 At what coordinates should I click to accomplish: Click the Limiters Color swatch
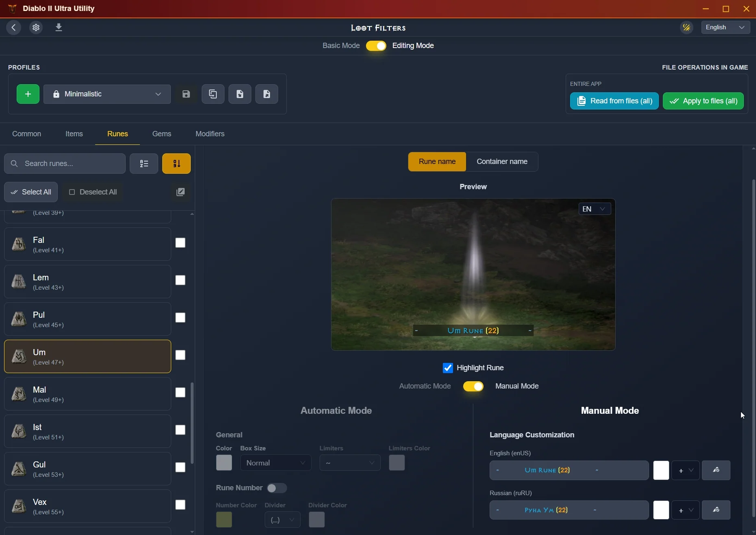click(x=397, y=463)
